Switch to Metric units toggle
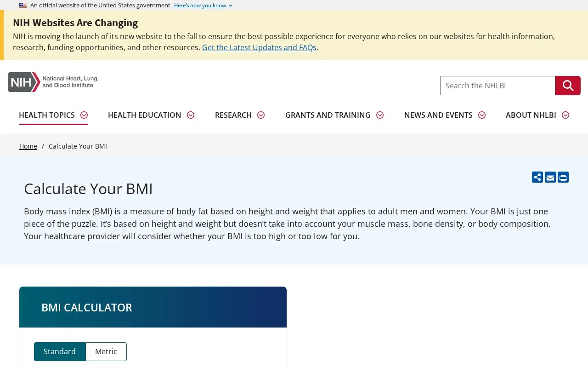 [106, 351]
